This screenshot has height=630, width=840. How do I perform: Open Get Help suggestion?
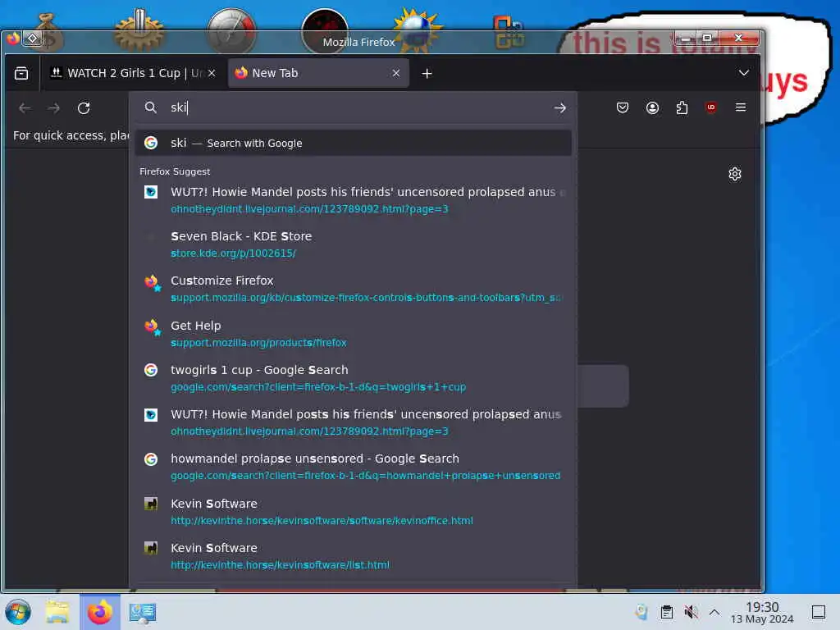click(x=353, y=334)
